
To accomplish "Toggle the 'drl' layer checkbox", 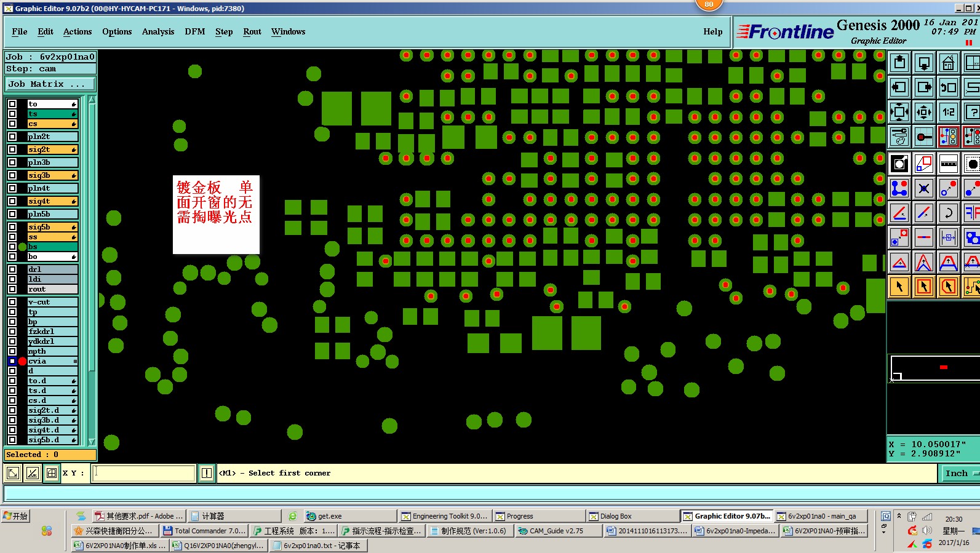I will 12,269.
